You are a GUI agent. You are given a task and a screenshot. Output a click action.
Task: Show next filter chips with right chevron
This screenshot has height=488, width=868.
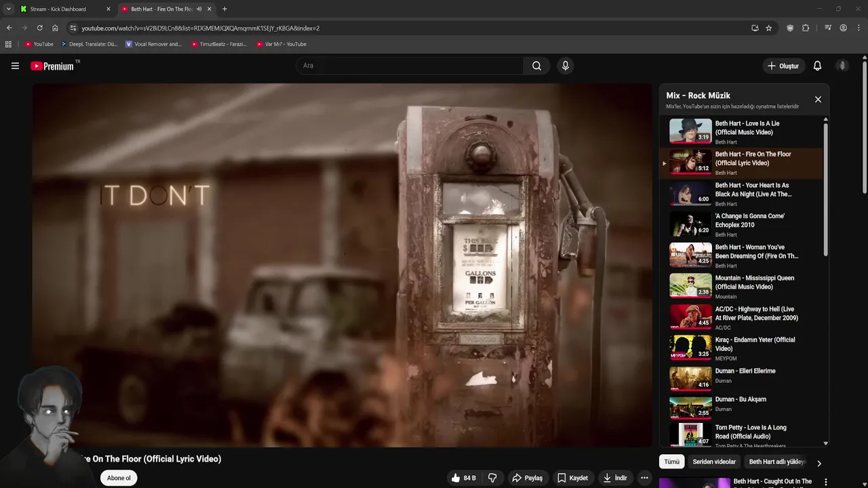tap(818, 463)
